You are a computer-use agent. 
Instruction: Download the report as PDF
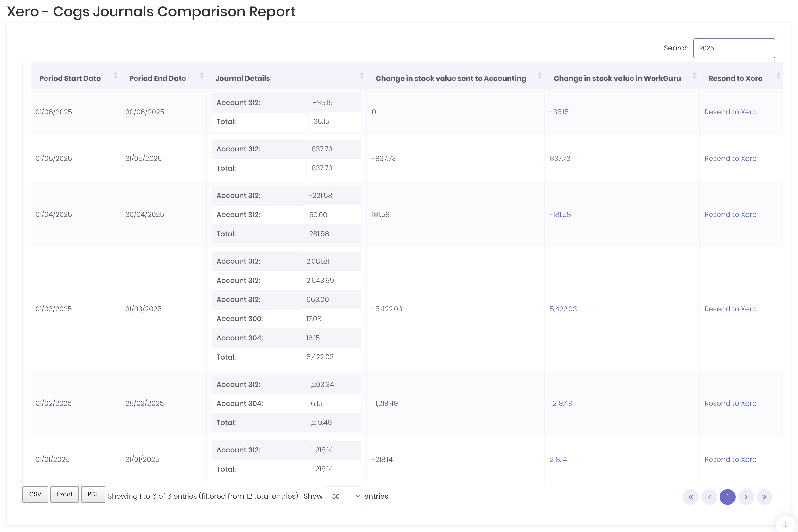coord(93,494)
